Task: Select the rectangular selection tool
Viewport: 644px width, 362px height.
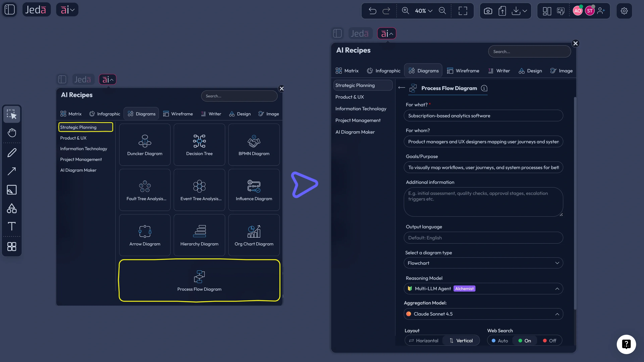Action: click(11, 114)
